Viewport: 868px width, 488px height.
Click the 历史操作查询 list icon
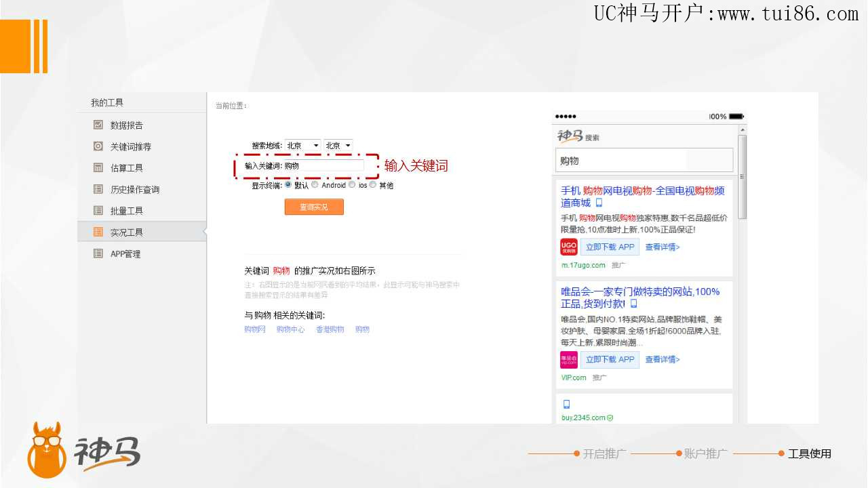pyautogui.click(x=98, y=189)
